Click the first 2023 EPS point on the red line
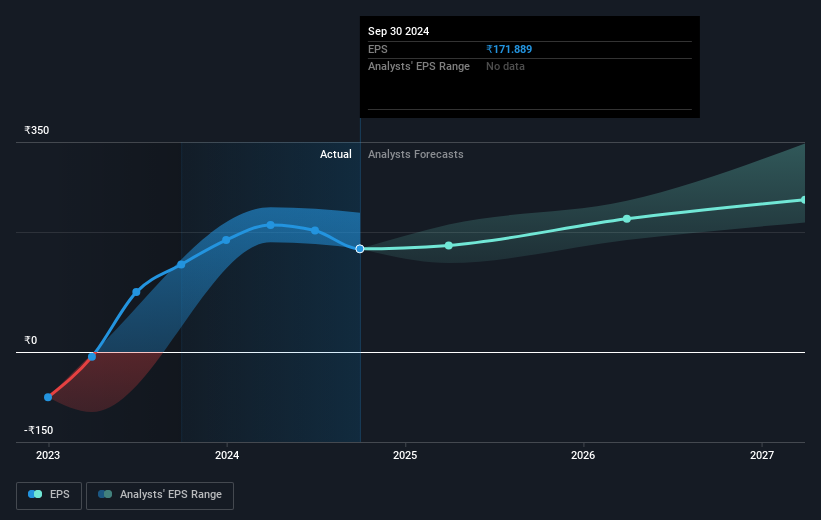821x520 pixels. point(48,397)
